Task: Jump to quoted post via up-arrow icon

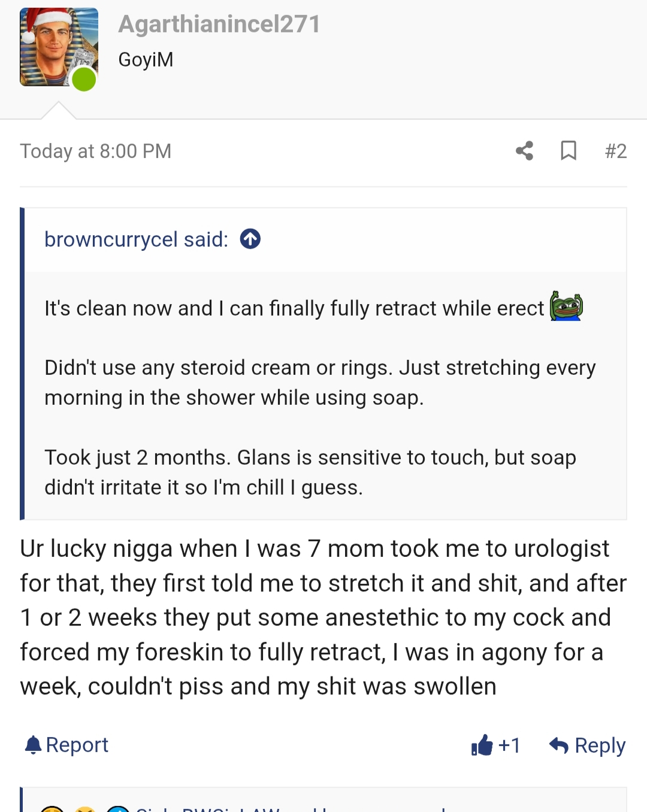Action: tap(250, 240)
